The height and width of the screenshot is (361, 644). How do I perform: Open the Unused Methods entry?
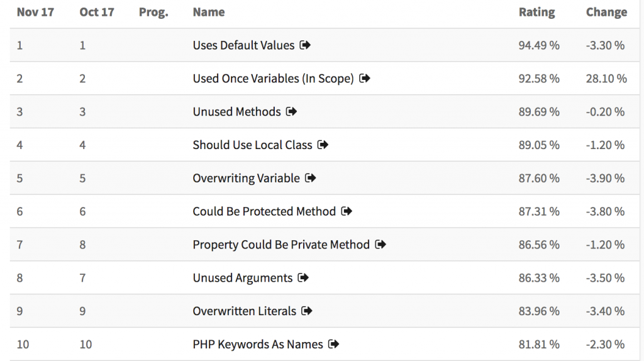click(236, 112)
